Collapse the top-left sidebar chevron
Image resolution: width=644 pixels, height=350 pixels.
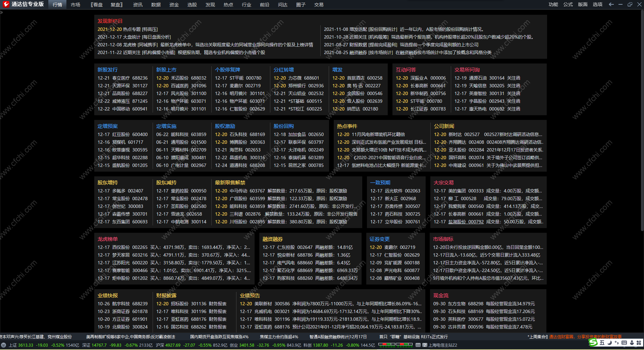coord(1,12)
